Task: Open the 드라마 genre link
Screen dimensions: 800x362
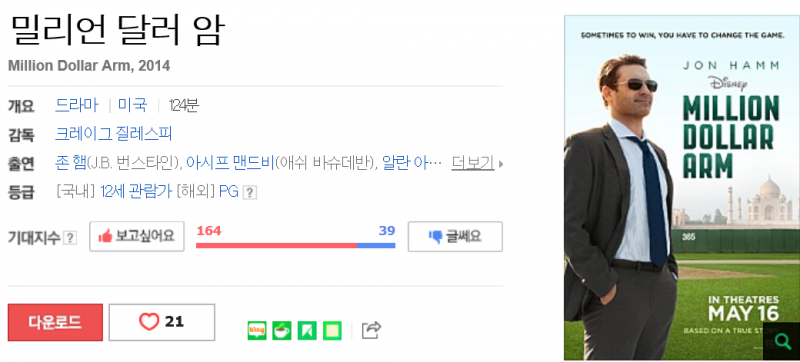Action: pos(77,105)
